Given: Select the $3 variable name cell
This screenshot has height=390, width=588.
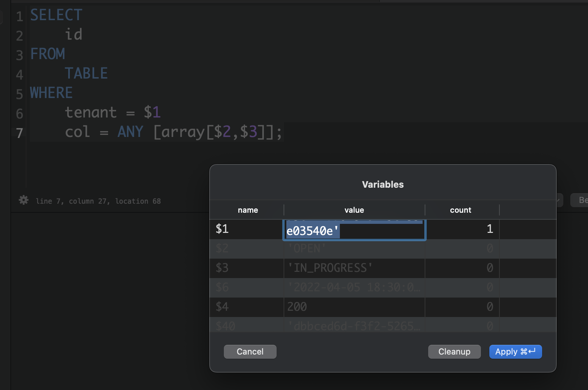Looking at the screenshot, I should [x=247, y=268].
